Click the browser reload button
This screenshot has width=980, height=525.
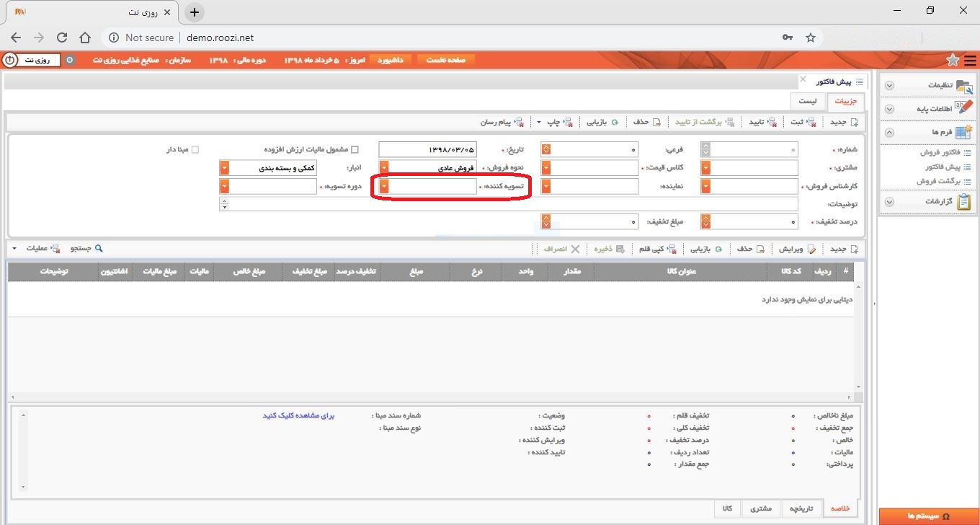[x=62, y=37]
